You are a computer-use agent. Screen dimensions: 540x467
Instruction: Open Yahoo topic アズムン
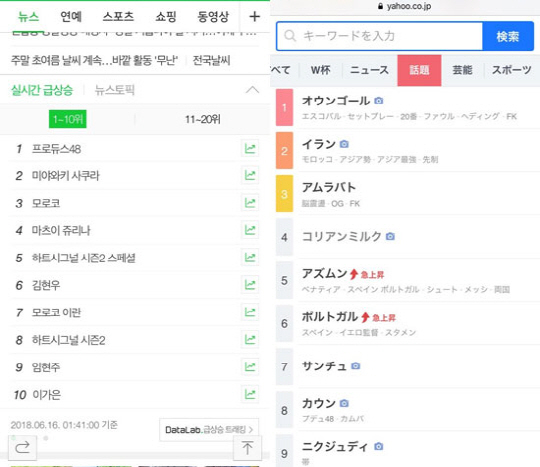324,273
